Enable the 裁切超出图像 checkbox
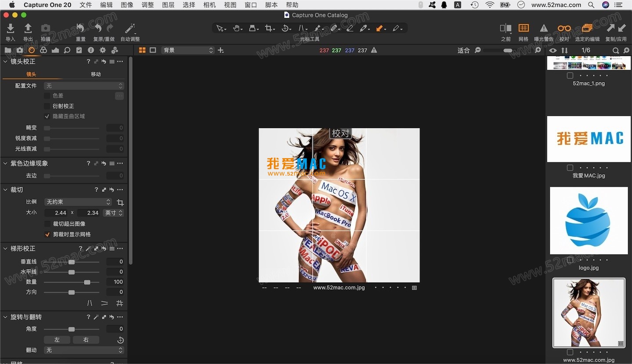Viewport: 632px width, 364px height. [47, 224]
